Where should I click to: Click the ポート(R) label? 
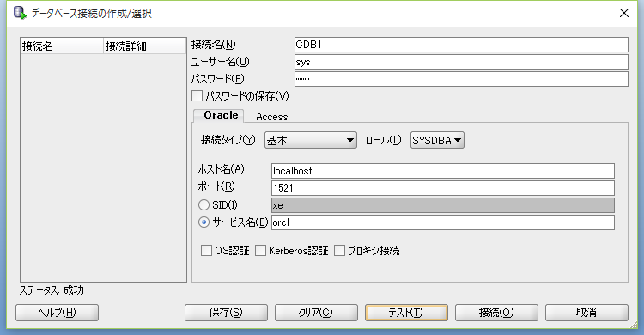216,186
